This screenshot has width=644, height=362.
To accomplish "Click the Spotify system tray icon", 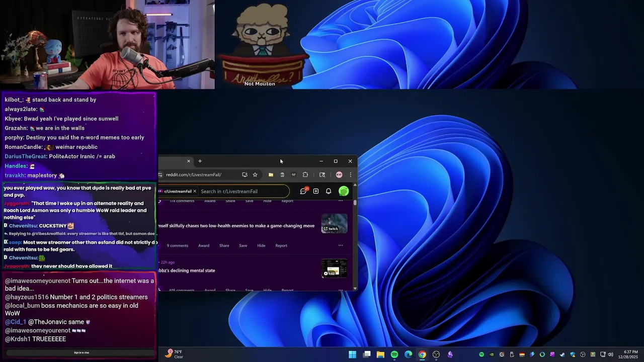I will [x=481, y=354].
